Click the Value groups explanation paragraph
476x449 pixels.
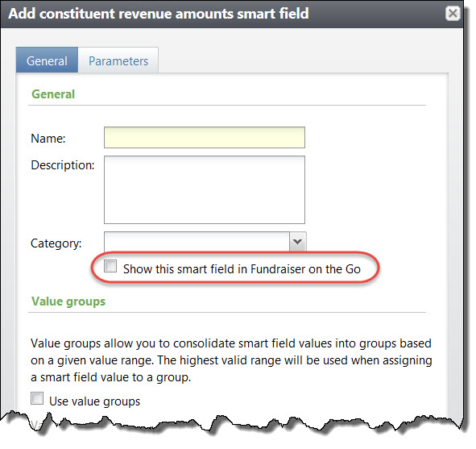click(x=231, y=360)
